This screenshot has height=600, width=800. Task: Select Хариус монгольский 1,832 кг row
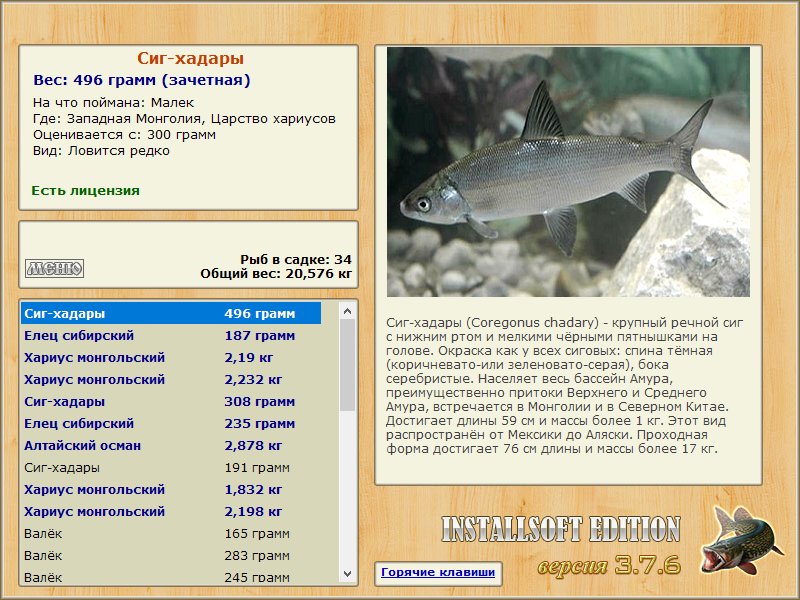pos(171,489)
